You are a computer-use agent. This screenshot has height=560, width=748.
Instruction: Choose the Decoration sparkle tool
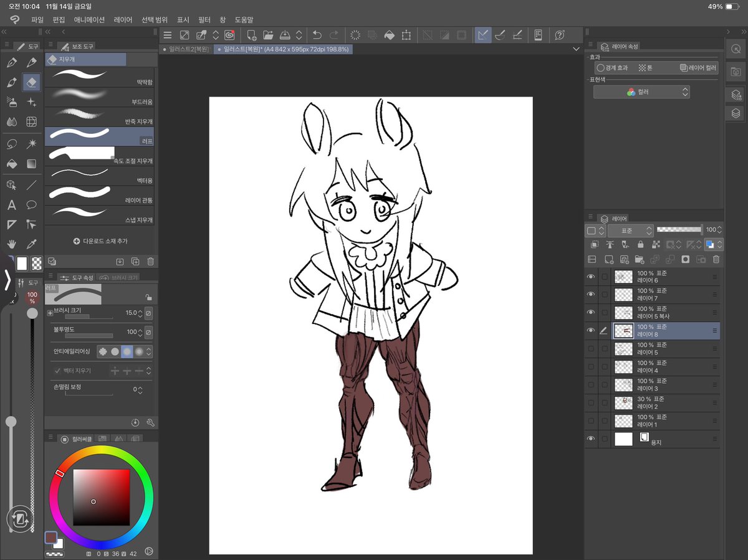32,102
